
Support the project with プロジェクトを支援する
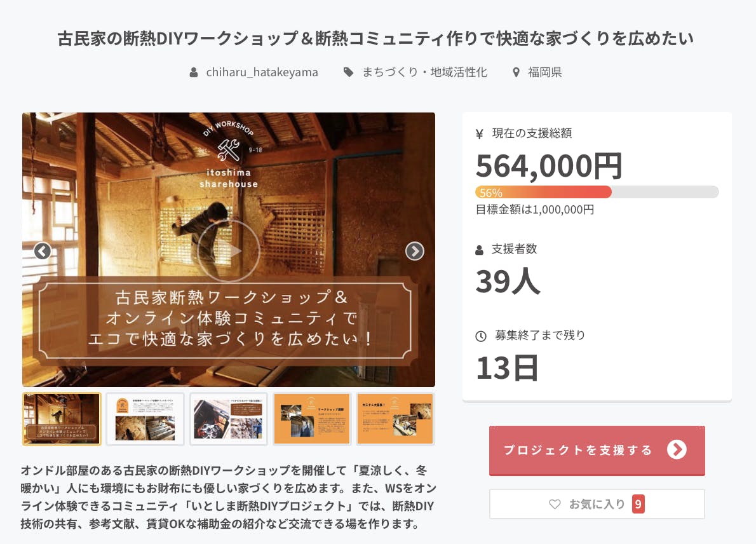(597, 451)
